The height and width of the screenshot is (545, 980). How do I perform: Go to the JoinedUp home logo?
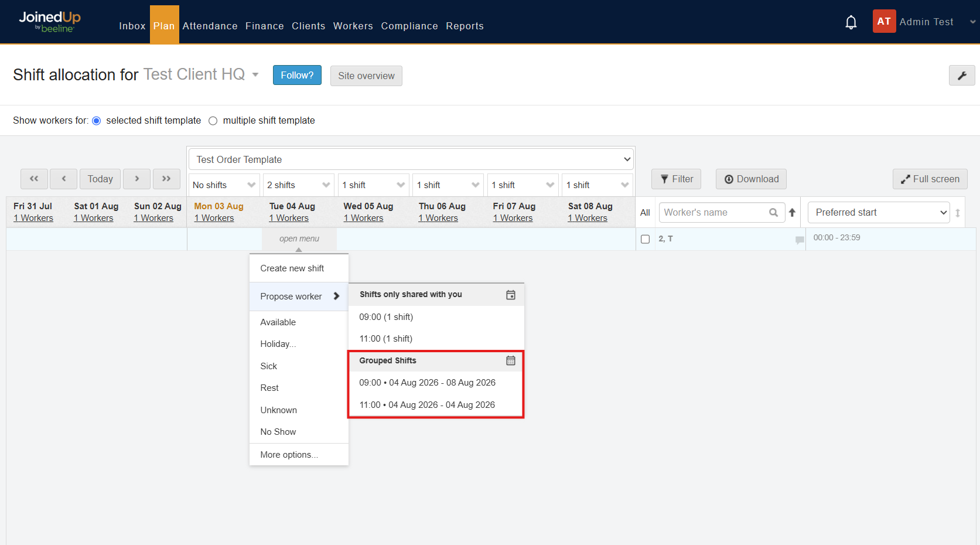coord(50,22)
